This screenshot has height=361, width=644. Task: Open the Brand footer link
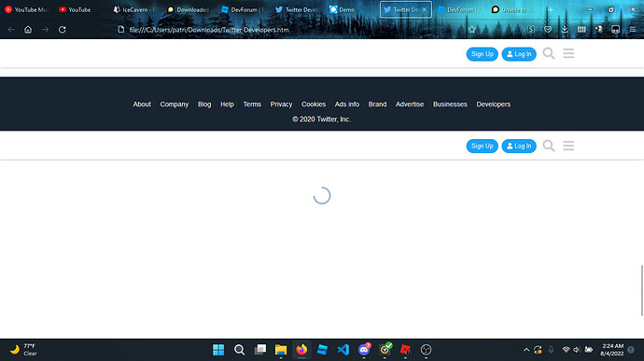click(377, 104)
